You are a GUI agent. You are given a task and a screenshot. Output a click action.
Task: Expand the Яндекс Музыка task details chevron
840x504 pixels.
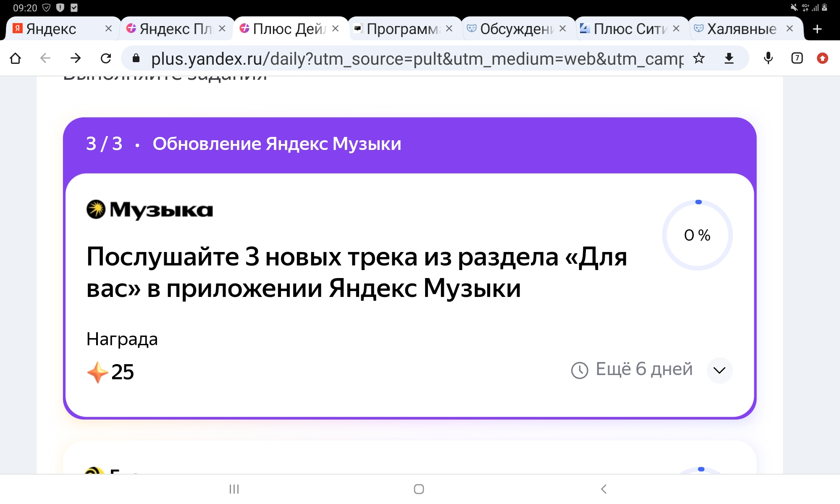tap(719, 370)
